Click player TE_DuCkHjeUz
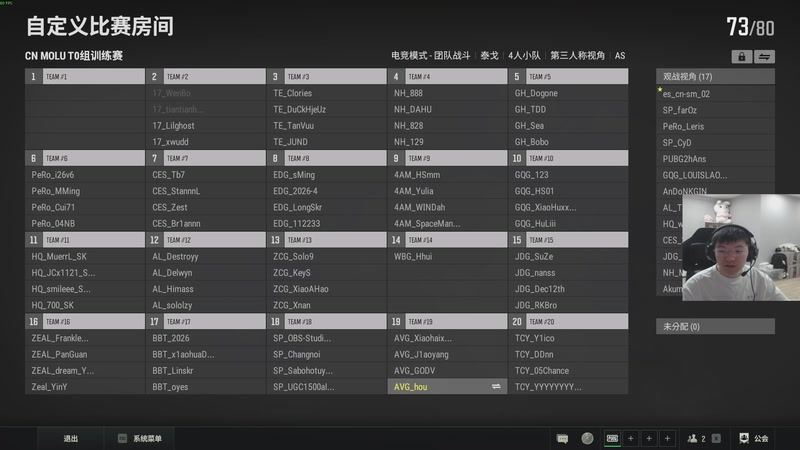This screenshot has height=450, width=800. point(327,109)
